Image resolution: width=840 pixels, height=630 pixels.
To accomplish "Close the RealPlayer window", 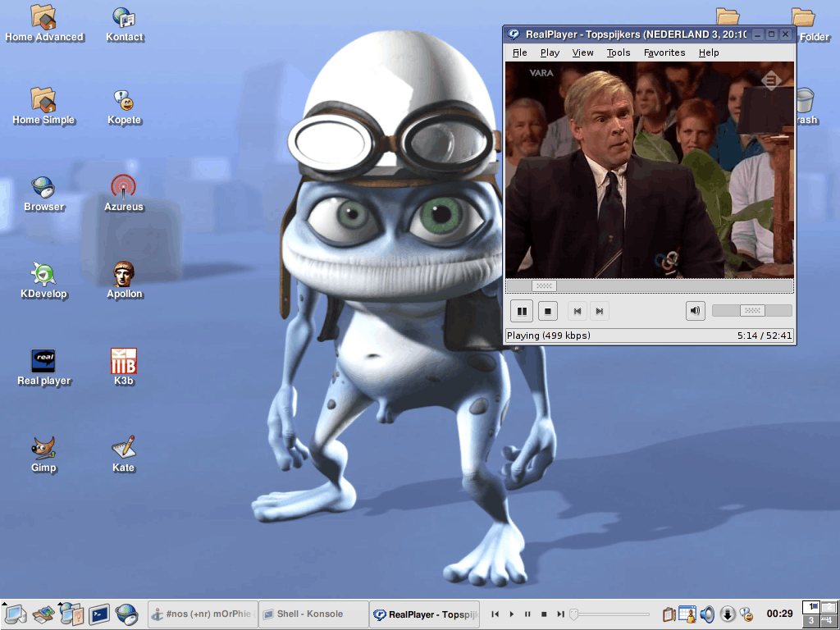I will click(785, 34).
